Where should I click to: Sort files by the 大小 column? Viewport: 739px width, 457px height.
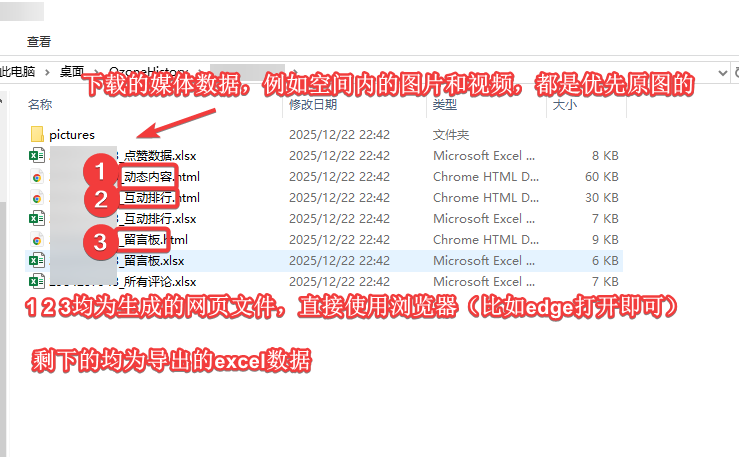pyautogui.click(x=565, y=104)
